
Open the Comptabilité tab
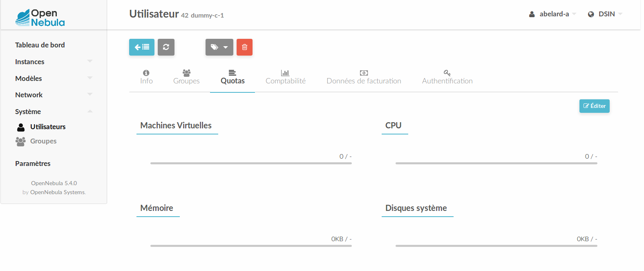click(285, 77)
